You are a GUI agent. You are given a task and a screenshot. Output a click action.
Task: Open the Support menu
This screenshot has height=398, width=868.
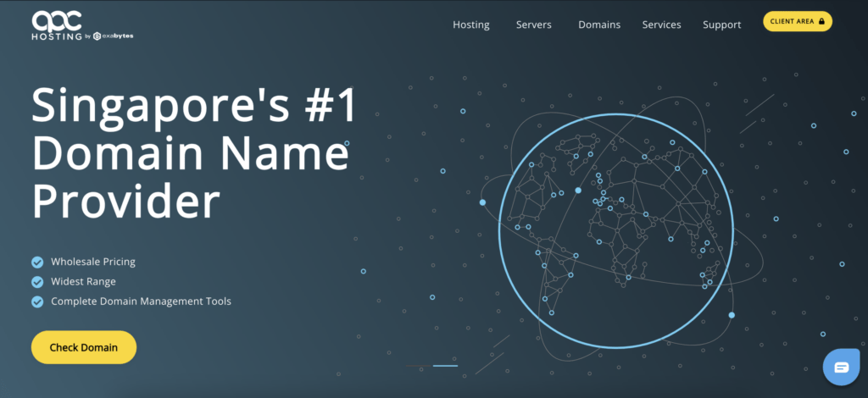[722, 25]
